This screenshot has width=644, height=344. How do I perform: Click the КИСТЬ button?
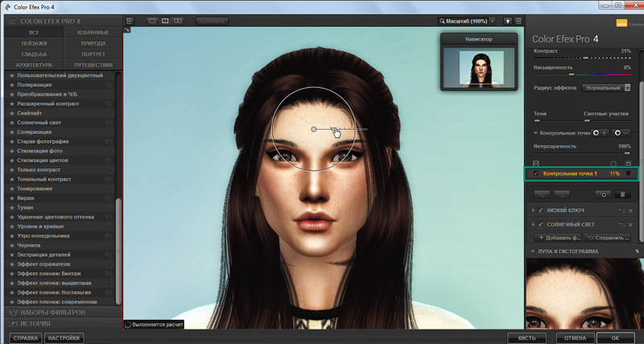(526, 338)
